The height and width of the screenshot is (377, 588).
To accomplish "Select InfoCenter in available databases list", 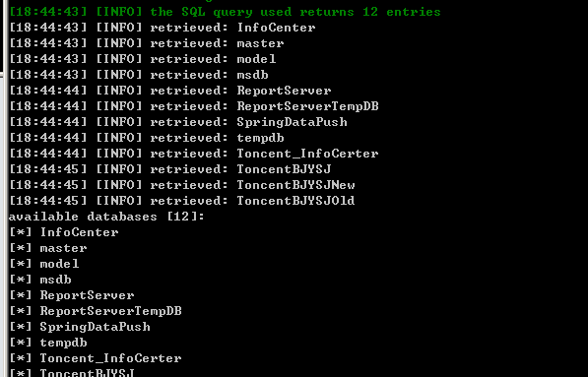I will coord(79,232).
